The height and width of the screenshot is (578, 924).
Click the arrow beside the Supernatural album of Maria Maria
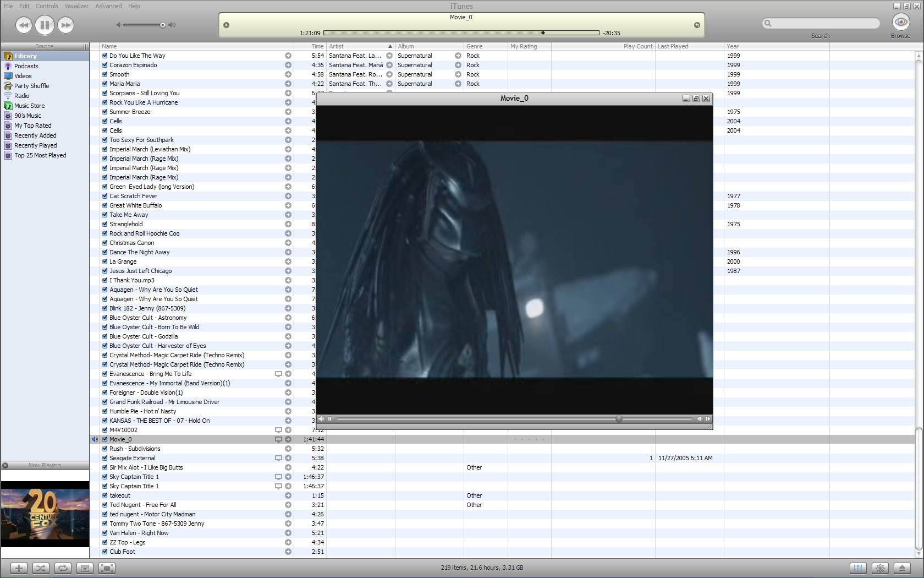(x=458, y=84)
